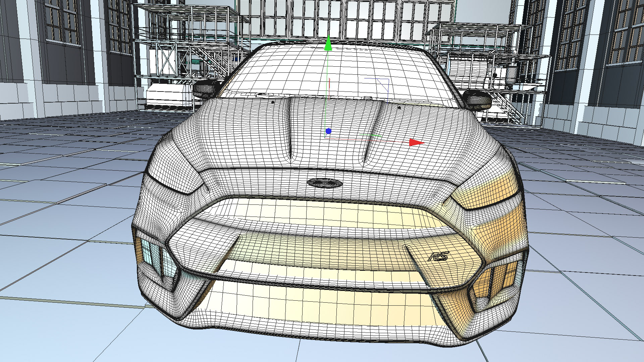This screenshot has height=362, width=644.
Task: Click the blue Z-axis gizmo dot
Action: tap(328, 131)
